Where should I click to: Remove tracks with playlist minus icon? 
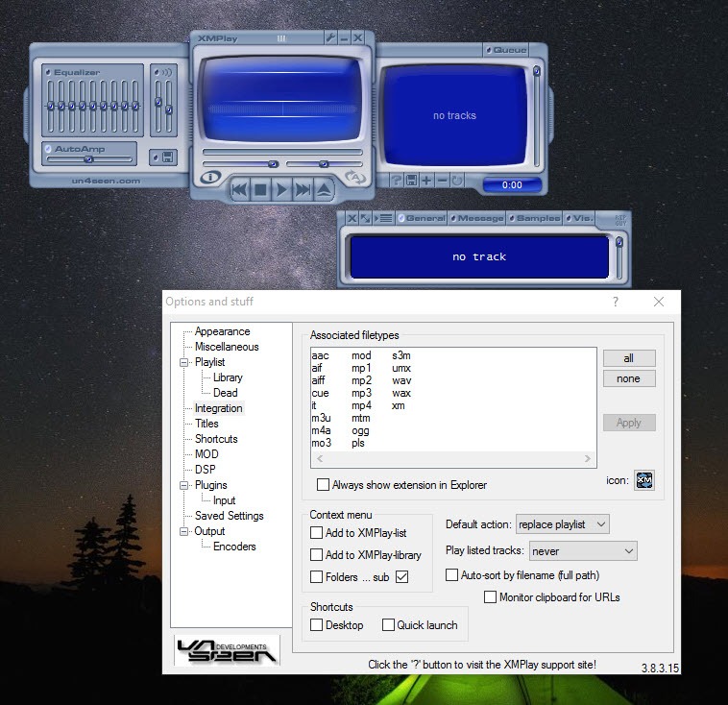point(443,181)
